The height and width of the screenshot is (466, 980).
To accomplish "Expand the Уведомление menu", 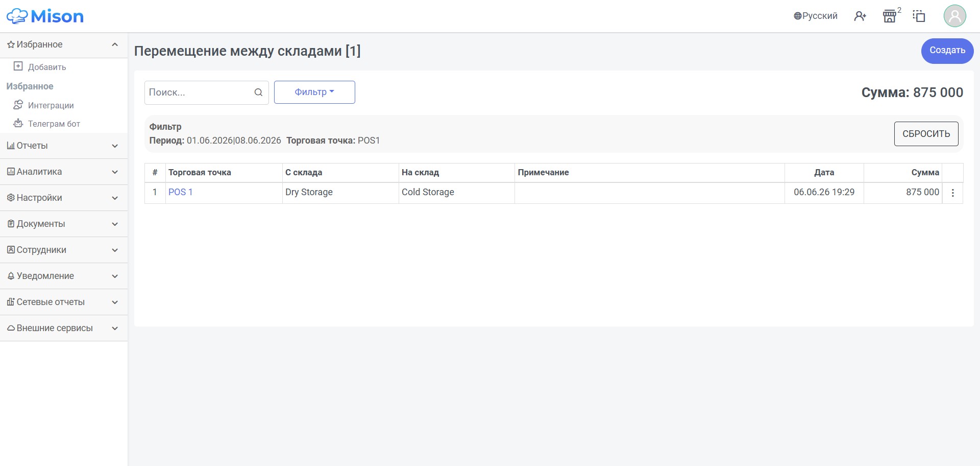I will (x=64, y=276).
